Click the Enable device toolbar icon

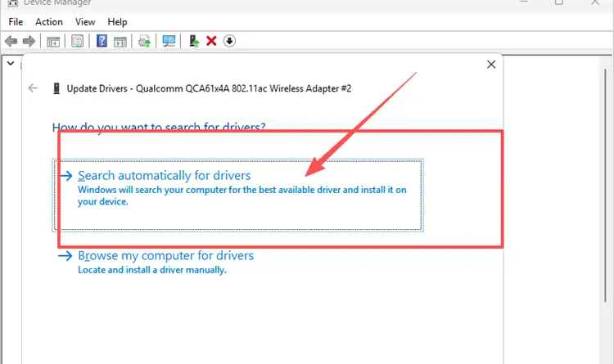point(194,41)
